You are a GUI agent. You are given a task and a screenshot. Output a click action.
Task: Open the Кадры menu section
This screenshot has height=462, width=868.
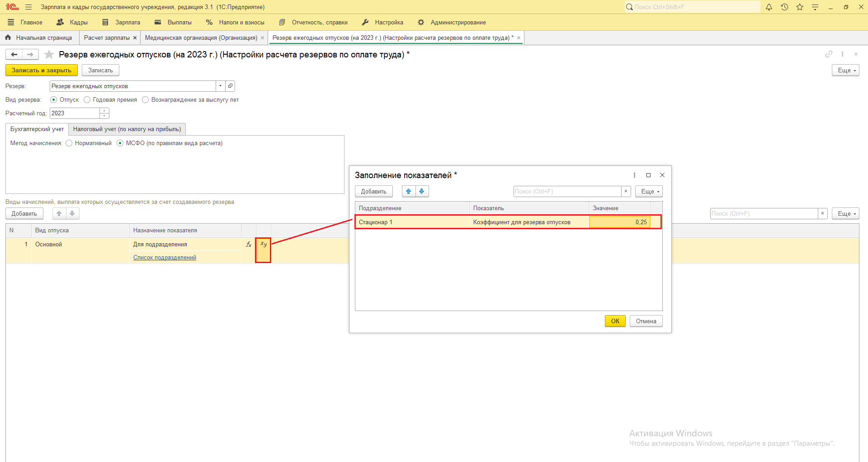coord(72,22)
